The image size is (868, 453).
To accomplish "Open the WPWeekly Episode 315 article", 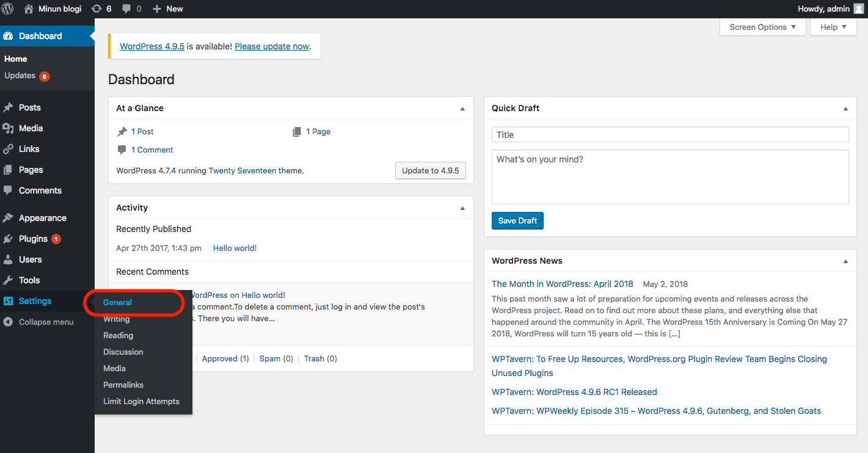I will click(x=656, y=411).
